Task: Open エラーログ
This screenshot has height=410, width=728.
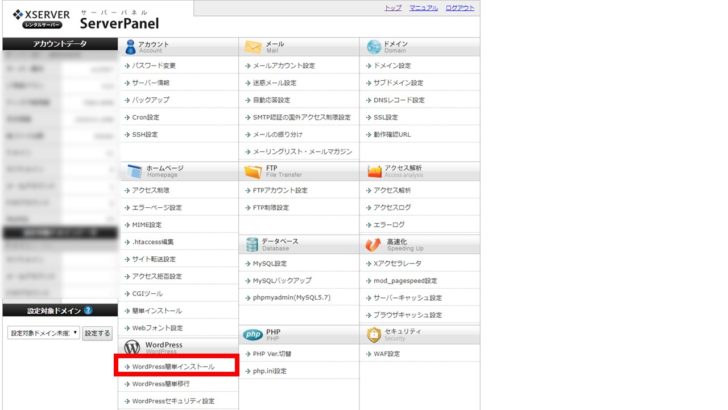Action: coord(389,225)
